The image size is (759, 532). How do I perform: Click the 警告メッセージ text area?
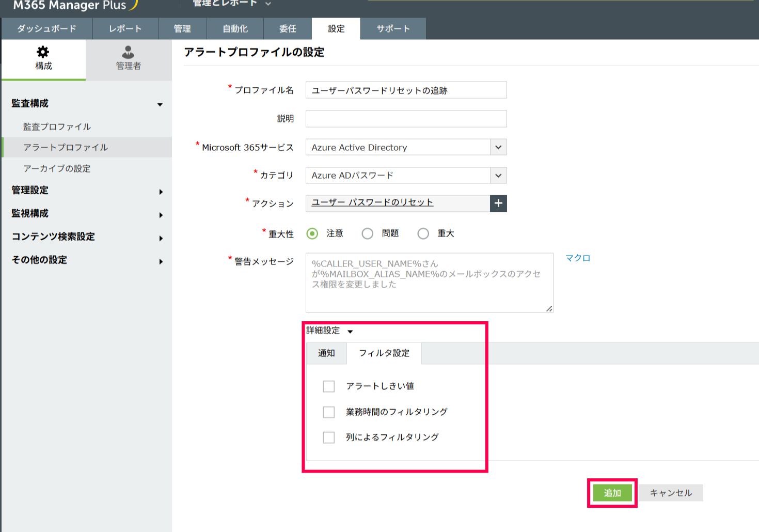pyautogui.click(x=430, y=283)
